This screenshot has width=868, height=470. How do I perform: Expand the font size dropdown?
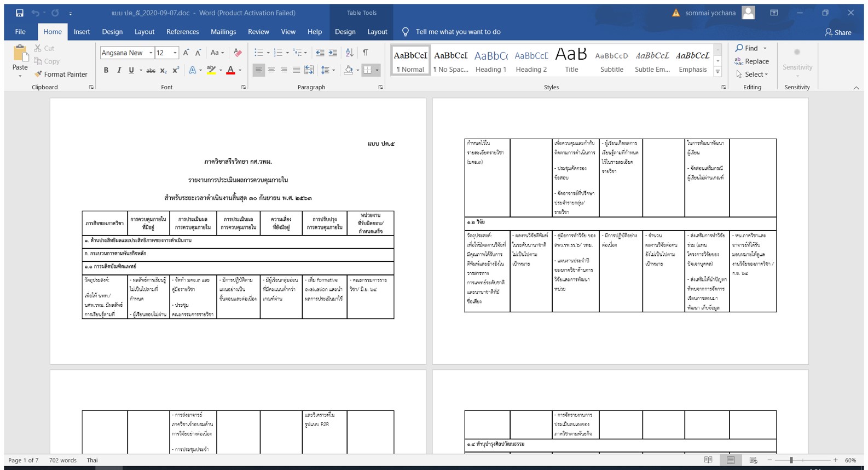click(175, 53)
